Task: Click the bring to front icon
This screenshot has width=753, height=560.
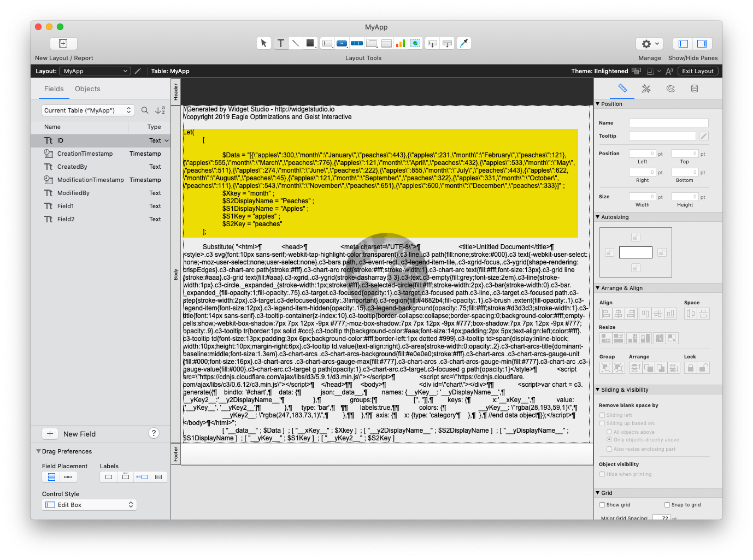Action: [x=635, y=368]
